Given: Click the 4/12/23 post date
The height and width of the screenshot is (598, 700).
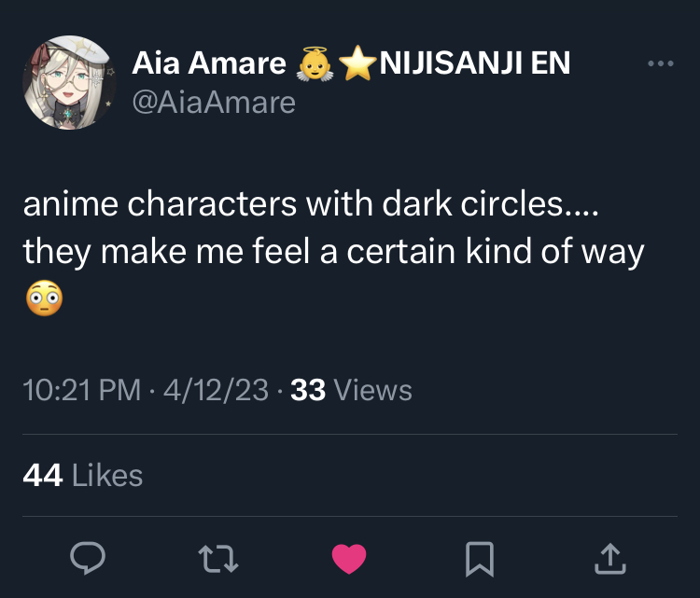Looking at the screenshot, I should [216, 389].
